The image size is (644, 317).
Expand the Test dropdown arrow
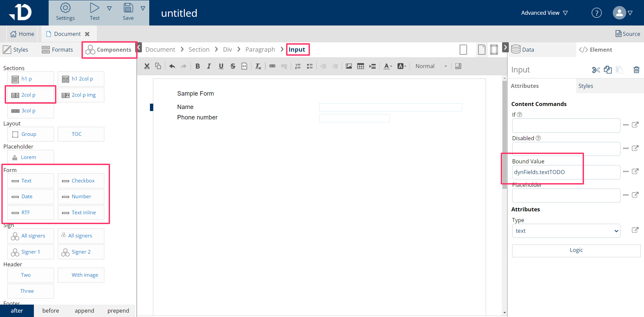coord(109,8)
